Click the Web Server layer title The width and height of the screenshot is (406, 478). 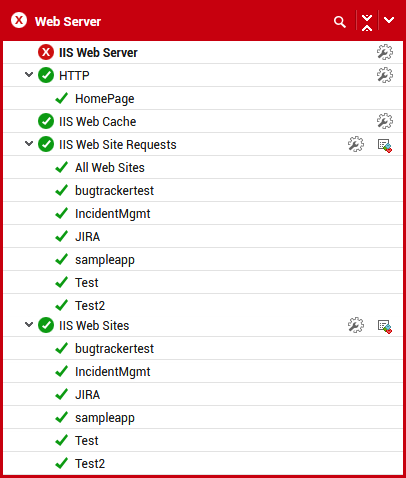coord(68,22)
